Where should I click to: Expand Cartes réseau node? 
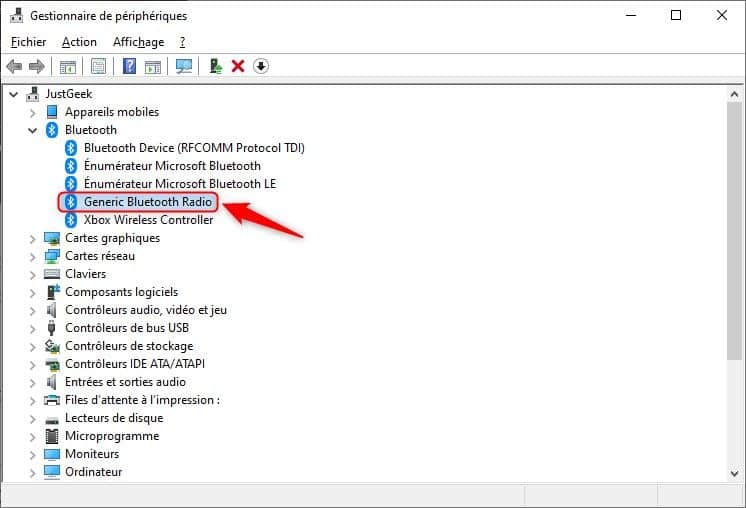tap(32, 257)
